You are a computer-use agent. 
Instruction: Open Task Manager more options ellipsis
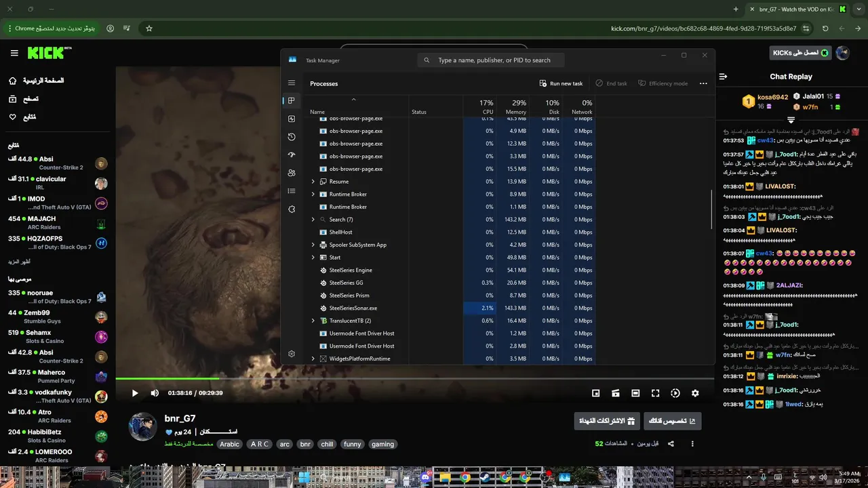point(703,83)
